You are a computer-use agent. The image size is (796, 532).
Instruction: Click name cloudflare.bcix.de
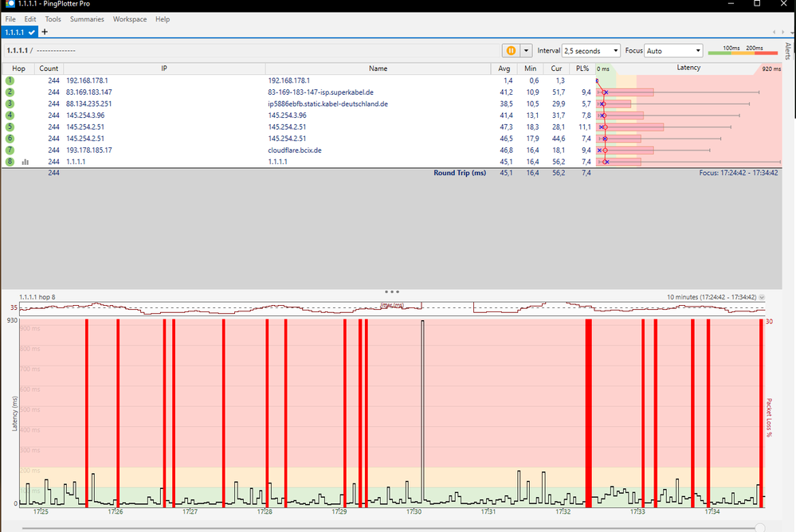295,151
